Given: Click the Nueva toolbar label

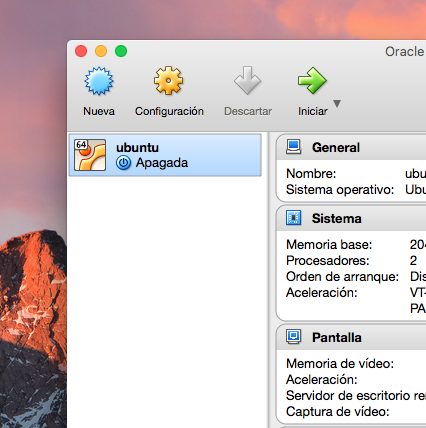Looking at the screenshot, I should pos(99,111).
